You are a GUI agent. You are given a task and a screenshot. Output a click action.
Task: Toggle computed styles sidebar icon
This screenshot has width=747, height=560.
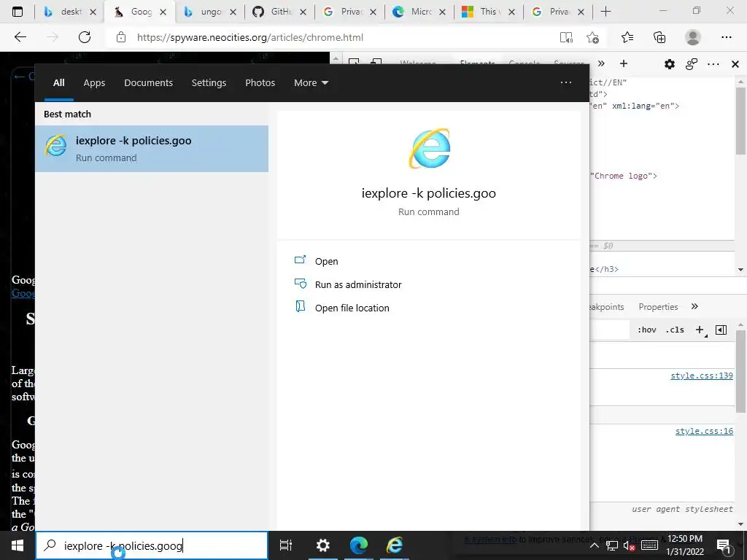[721, 330]
